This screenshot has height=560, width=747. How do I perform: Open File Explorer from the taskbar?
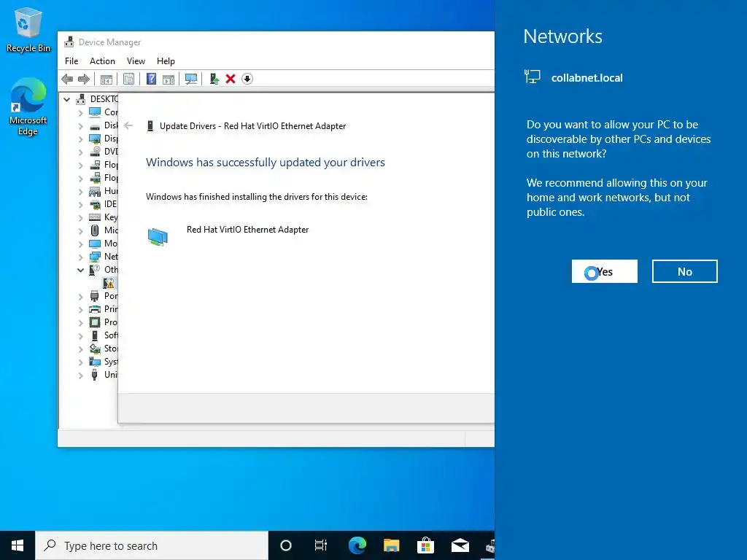(x=391, y=545)
